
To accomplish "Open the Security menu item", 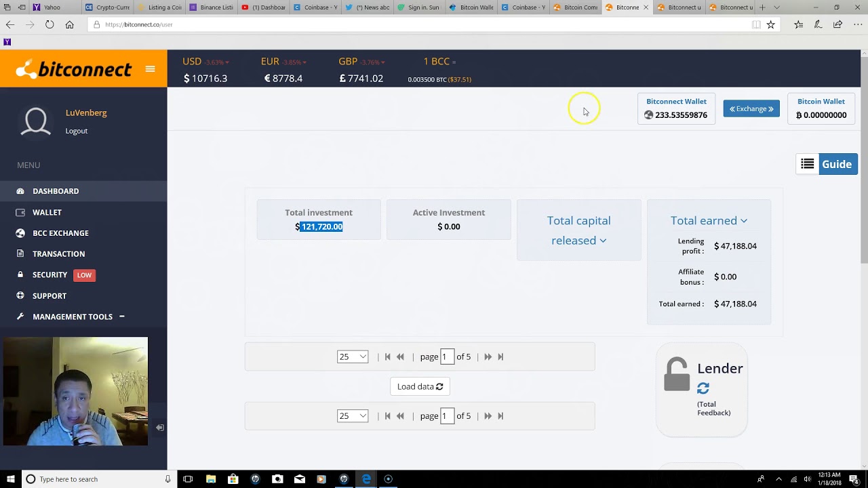I will tap(50, 274).
